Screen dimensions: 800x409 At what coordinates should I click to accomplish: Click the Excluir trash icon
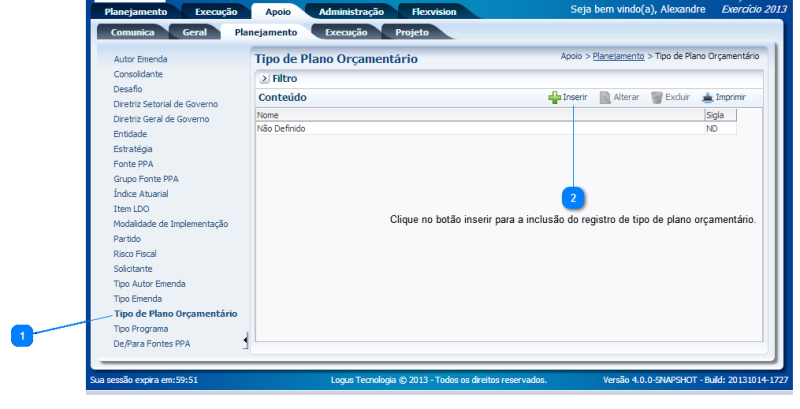(x=657, y=98)
